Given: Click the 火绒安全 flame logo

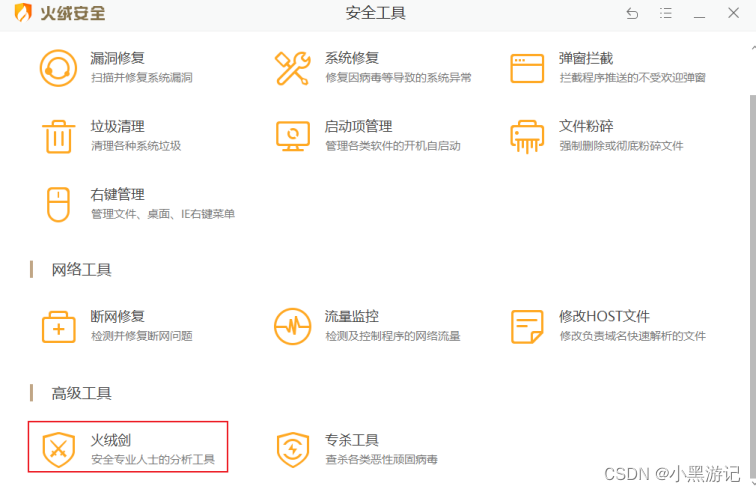Looking at the screenshot, I should [x=23, y=13].
